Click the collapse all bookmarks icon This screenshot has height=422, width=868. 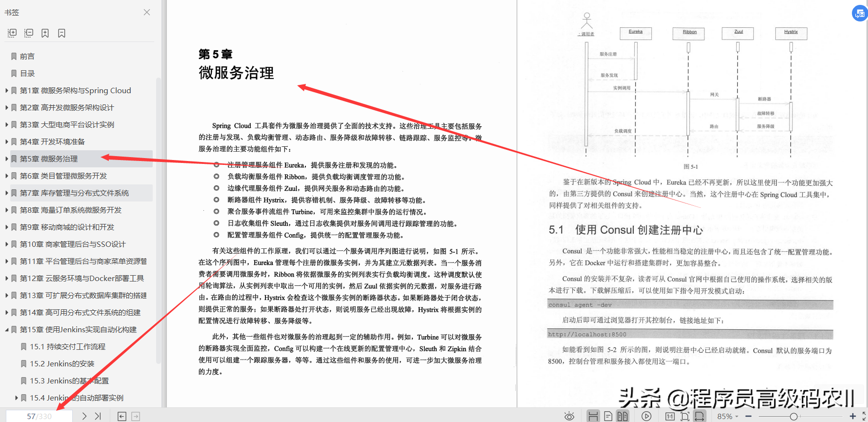pyautogui.click(x=29, y=33)
